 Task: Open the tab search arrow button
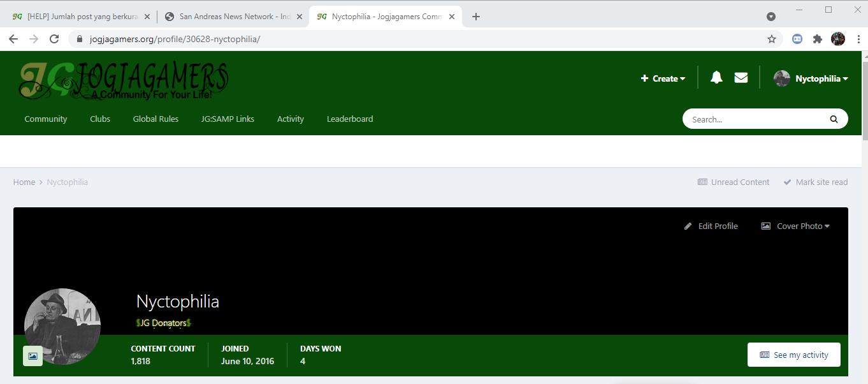[771, 17]
